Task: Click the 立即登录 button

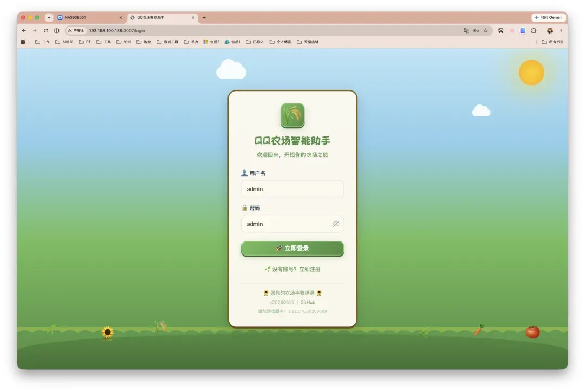Action: click(x=292, y=249)
